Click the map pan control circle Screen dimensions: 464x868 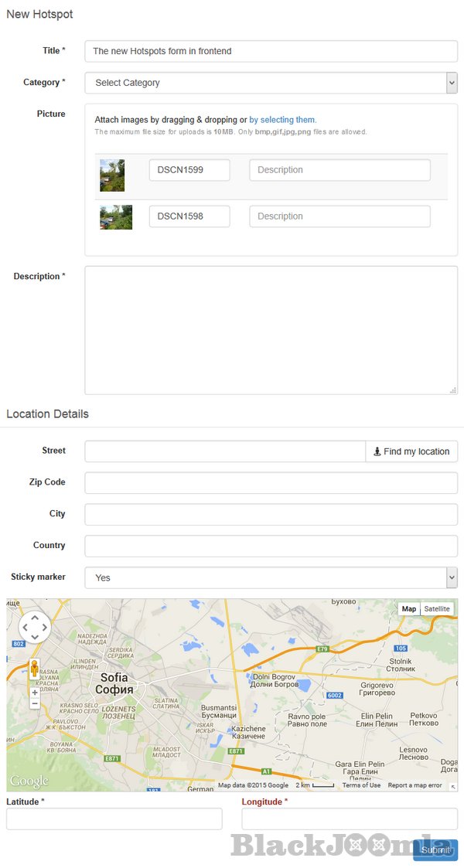click(34, 627)
